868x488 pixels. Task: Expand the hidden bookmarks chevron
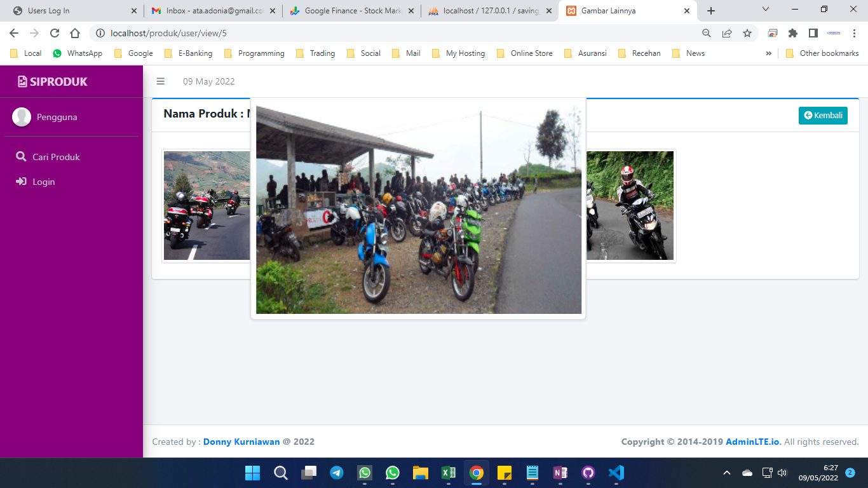pos(769,53)
